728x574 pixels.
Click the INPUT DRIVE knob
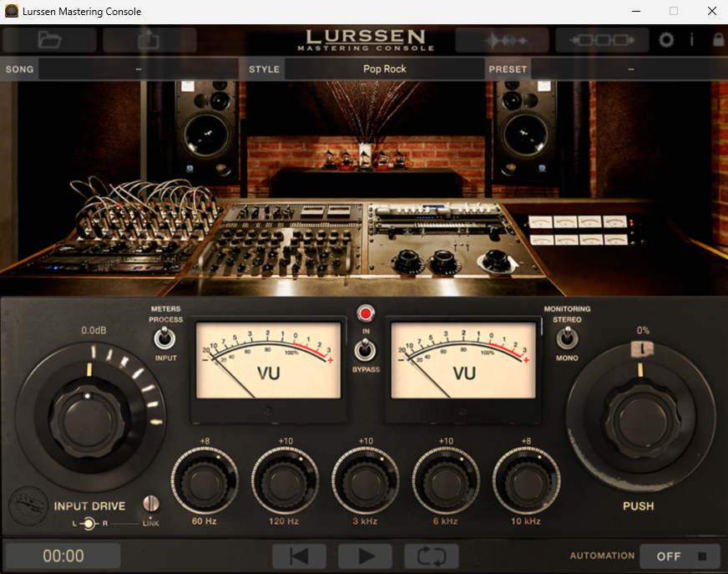click(x=88, y=419)
